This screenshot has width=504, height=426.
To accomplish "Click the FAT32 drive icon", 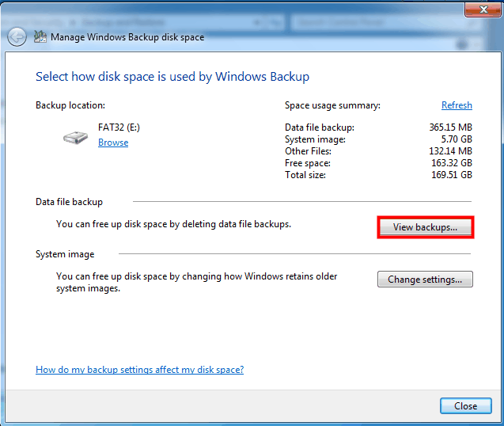I will click(x=75, y=138).
